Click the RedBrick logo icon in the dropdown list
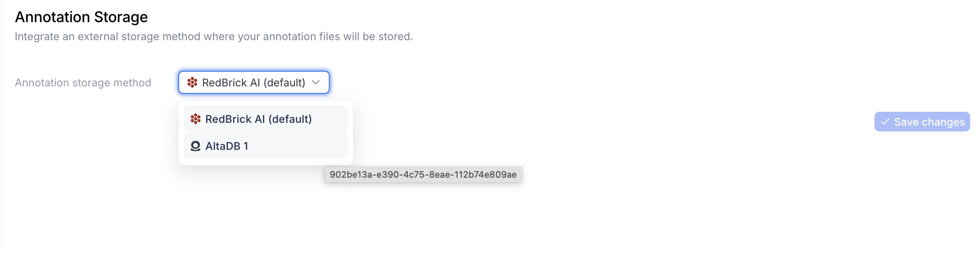 coord(196,119)
